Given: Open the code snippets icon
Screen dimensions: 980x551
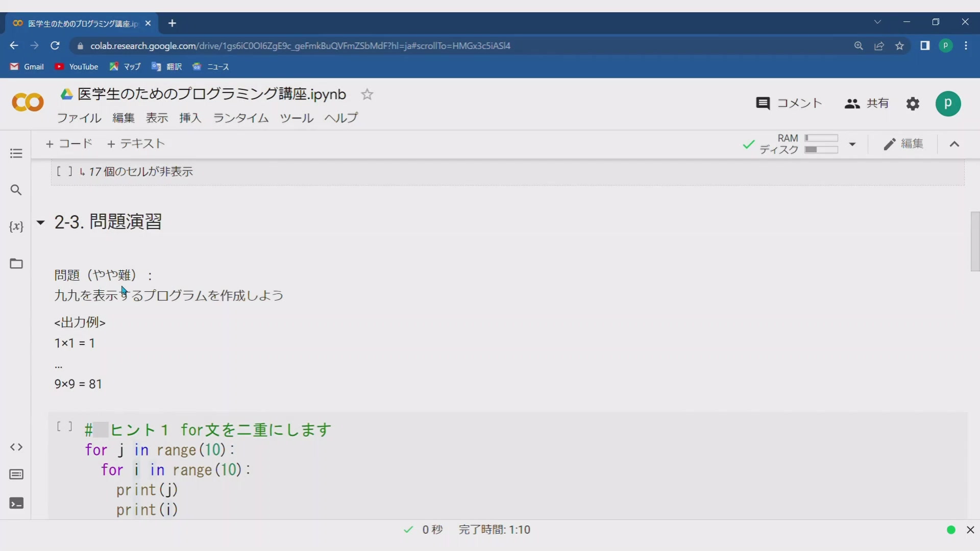Looking at the screenshot, I should [x=16, y=447].
